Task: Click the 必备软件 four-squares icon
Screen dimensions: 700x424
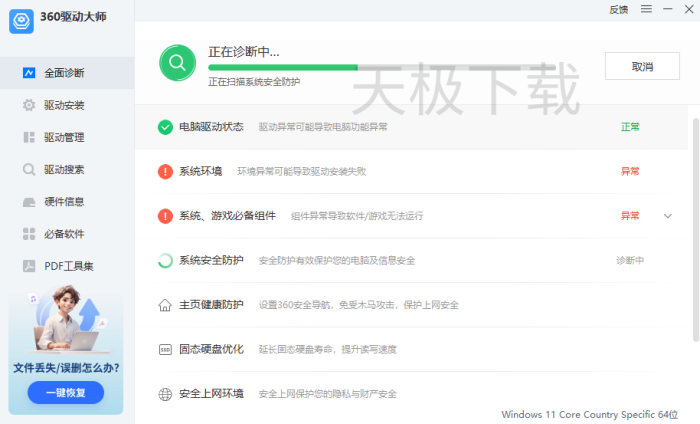Action: pos(29,234)
